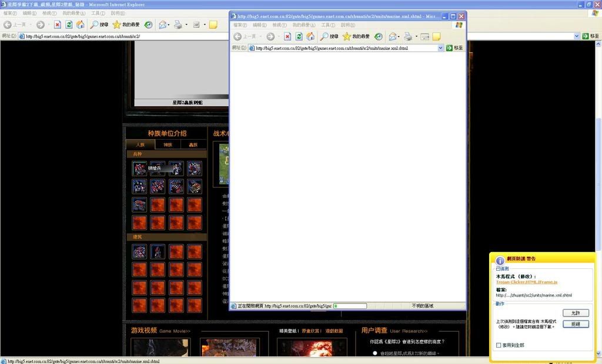Screen dimensions: 602x364
Task: Click the Home icon in the main IE window
Action: pyautogui.click(x=80, y=25)
